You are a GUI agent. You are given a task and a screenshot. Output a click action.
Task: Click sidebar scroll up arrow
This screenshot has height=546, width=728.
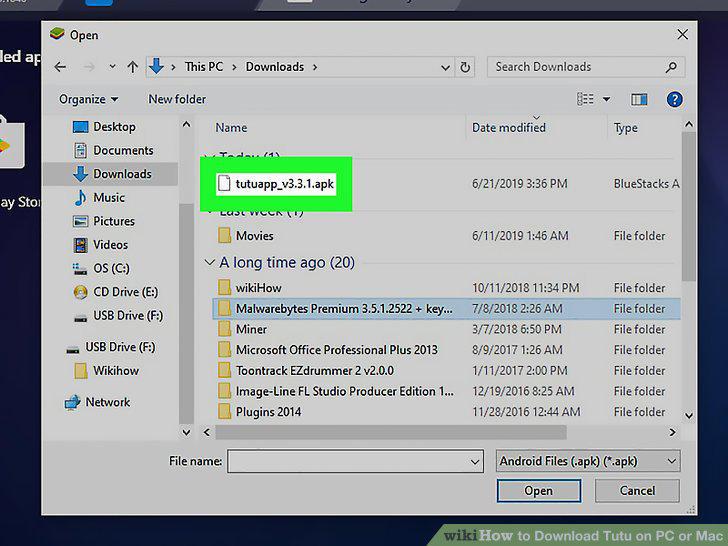click(186, 124)
